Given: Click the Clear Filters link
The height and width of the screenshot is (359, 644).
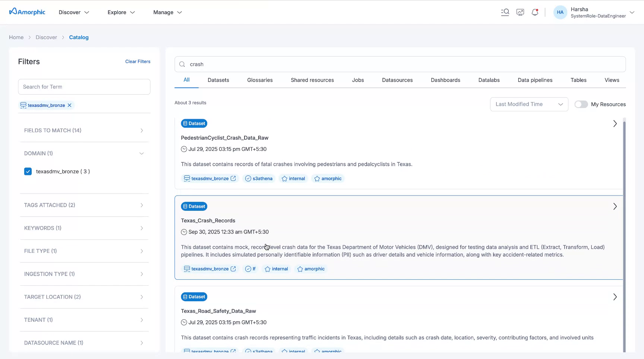Looking at the screenshot, I should click(138, 61).
